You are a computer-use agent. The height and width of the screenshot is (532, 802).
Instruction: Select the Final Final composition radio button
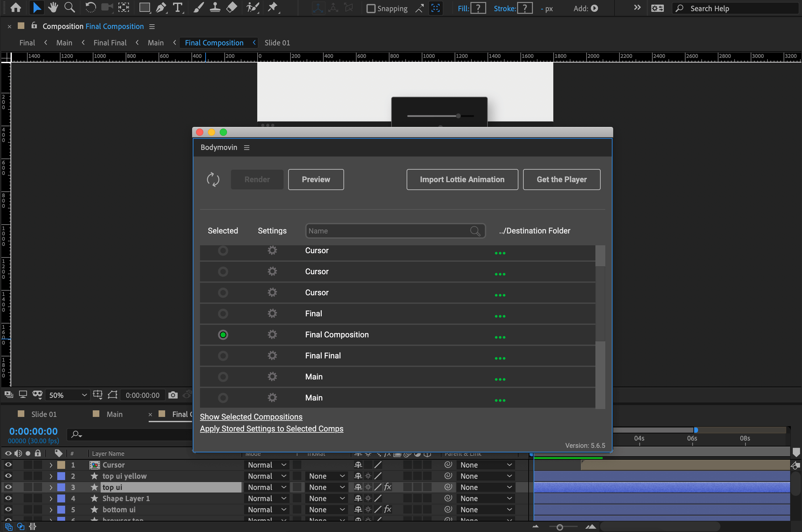click(x=223, y=355)
